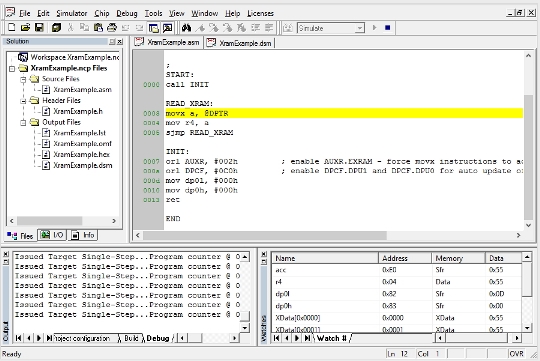The image size is (540, 361).
Task: Collapse the Source Files folder
Action: coord(23,79)
